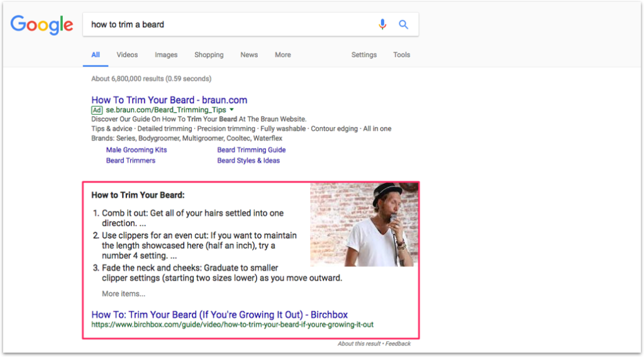The image size is (644, 357).
Task: Click the green Ad badge
Action: click(x=97, y=110)
